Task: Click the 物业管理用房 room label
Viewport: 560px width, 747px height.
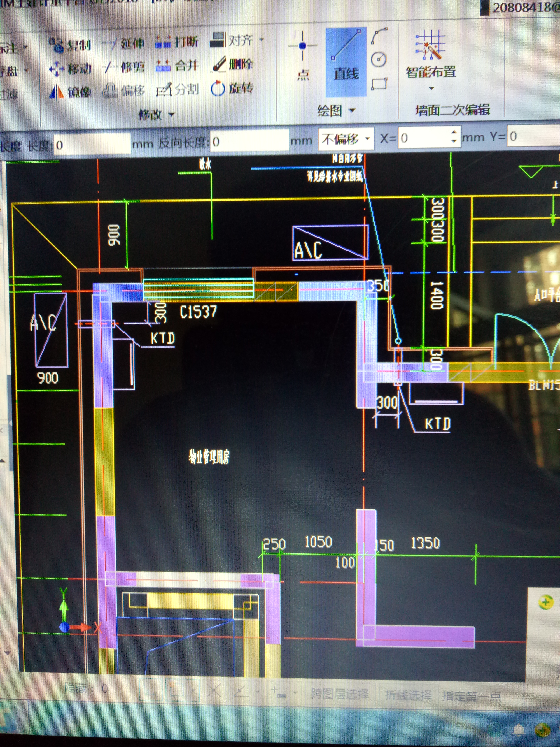Action: (x=209, y=457)
